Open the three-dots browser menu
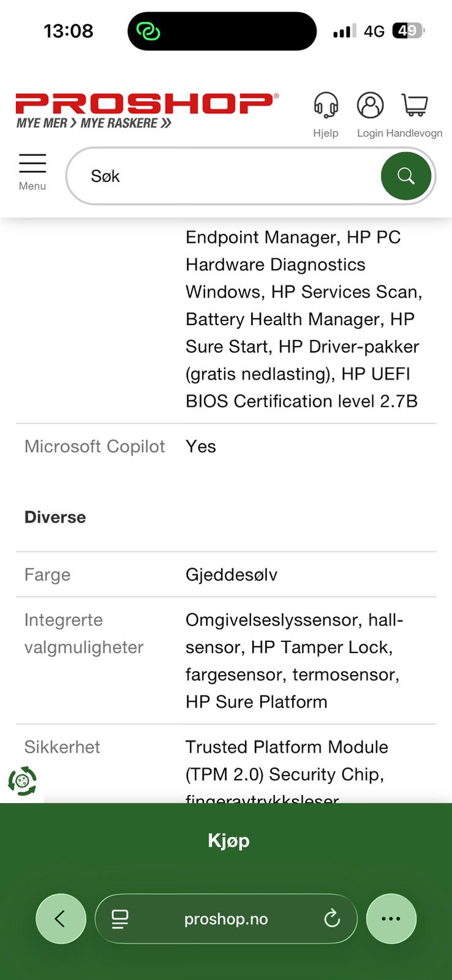The width and height of the screenshot is (452, 980). point(391,919)
